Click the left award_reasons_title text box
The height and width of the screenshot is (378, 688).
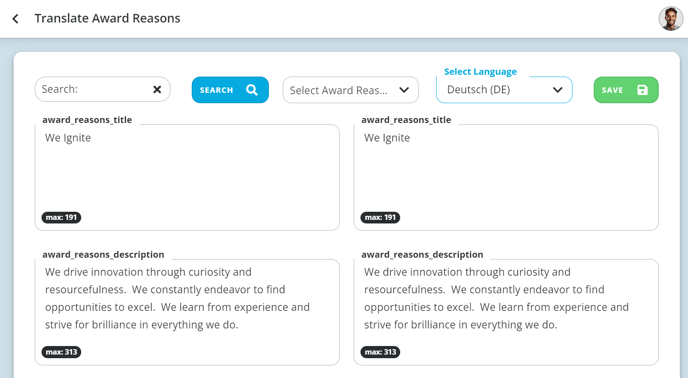click(x=187, y=177)
